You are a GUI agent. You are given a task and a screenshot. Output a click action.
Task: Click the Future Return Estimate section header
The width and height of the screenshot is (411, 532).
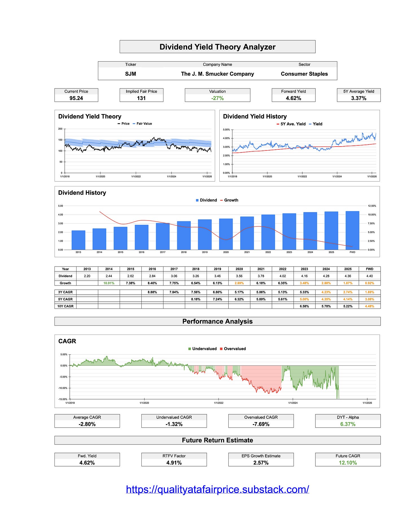pyautogui.click(x=217, y=440)
